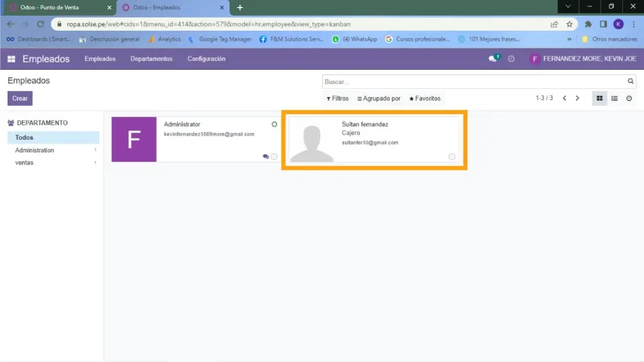644x362 pixels.
Task: Open the activities clock in navbar
Action: tap(511, 59)
